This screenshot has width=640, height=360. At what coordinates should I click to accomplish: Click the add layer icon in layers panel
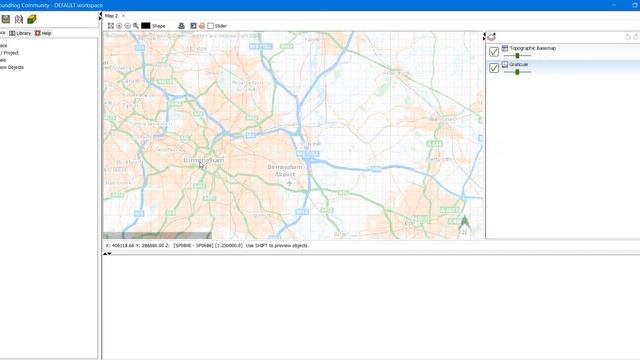pos(492,37)
